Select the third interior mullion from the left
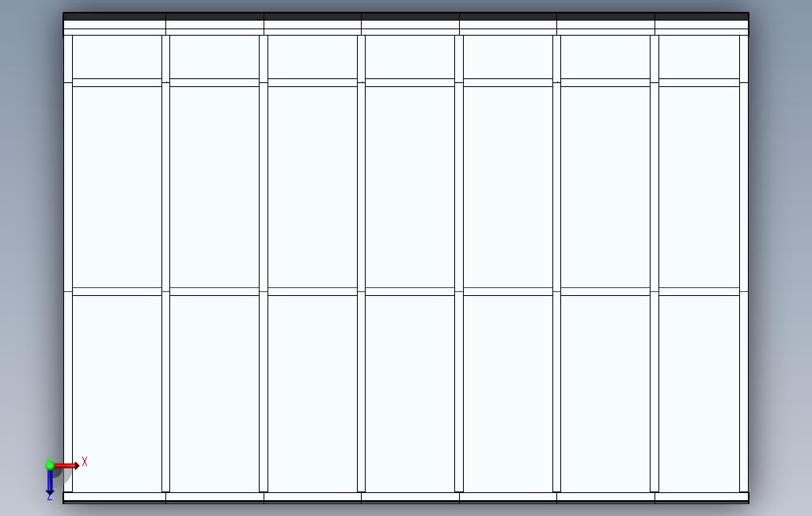This screenshot has width=812, height=516. (x=361, y=264)
